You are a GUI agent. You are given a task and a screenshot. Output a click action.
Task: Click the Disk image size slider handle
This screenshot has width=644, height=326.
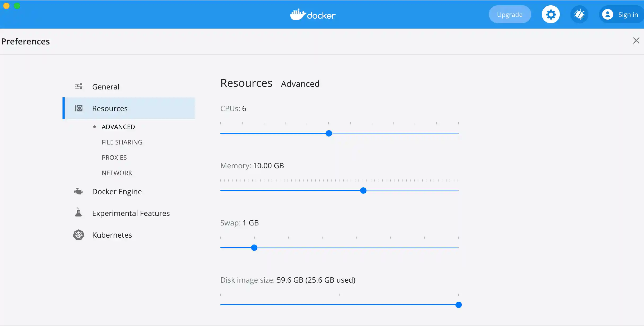coord(459,305)
